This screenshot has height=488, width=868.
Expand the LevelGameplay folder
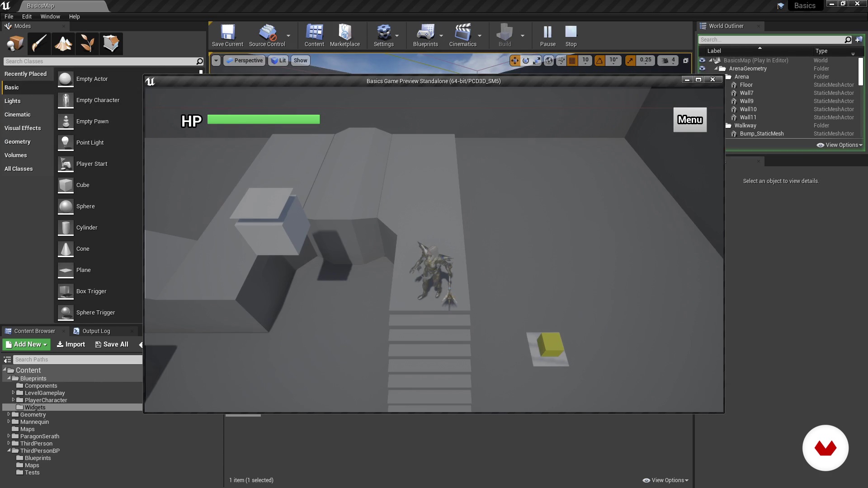[x=13, y=393]
